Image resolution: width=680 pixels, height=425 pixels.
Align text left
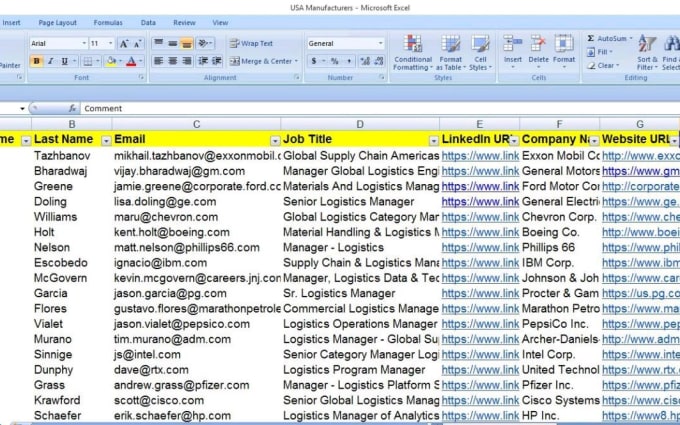point(159,61)
